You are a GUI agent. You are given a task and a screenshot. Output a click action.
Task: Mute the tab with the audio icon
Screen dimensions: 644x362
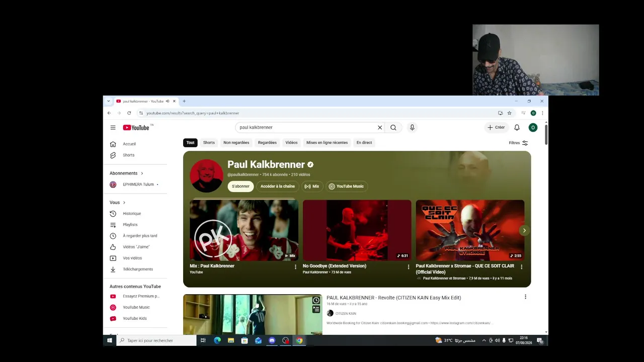168,101
